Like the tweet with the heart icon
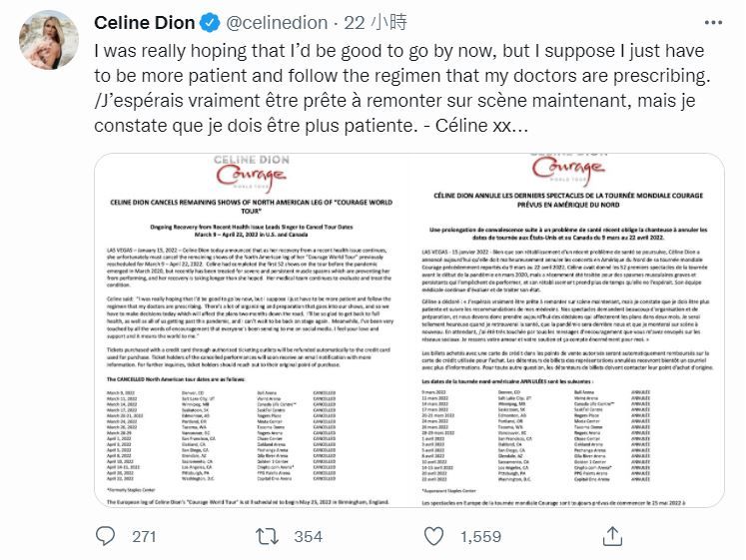746x560 pixels. tap(435, 536)
